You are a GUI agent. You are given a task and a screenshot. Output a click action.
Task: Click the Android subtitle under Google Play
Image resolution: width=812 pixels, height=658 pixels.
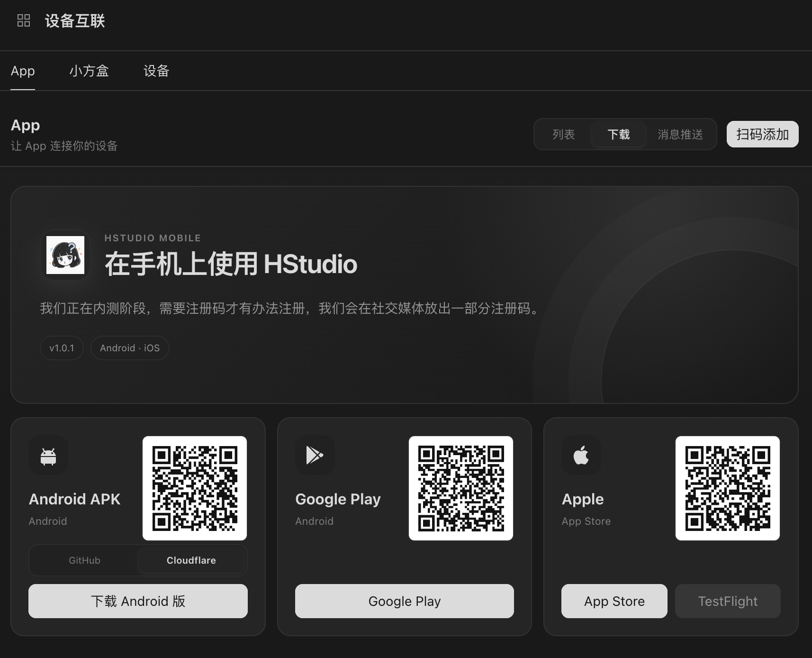[x=314, y=521]
